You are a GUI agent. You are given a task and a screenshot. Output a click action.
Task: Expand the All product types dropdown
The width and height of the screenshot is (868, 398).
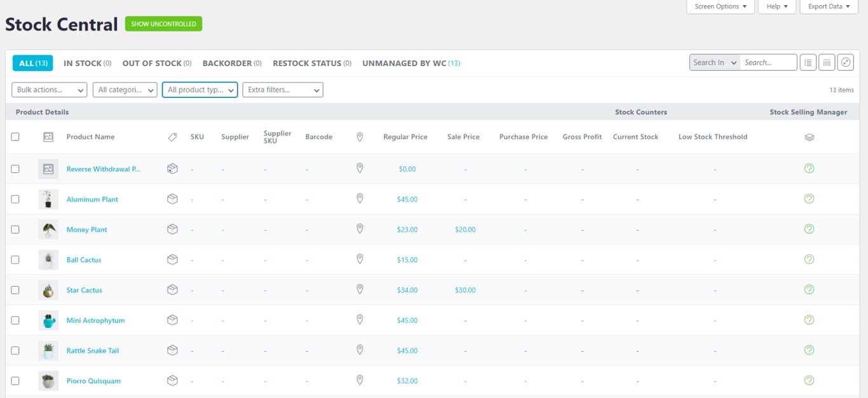tap(200, 90)
